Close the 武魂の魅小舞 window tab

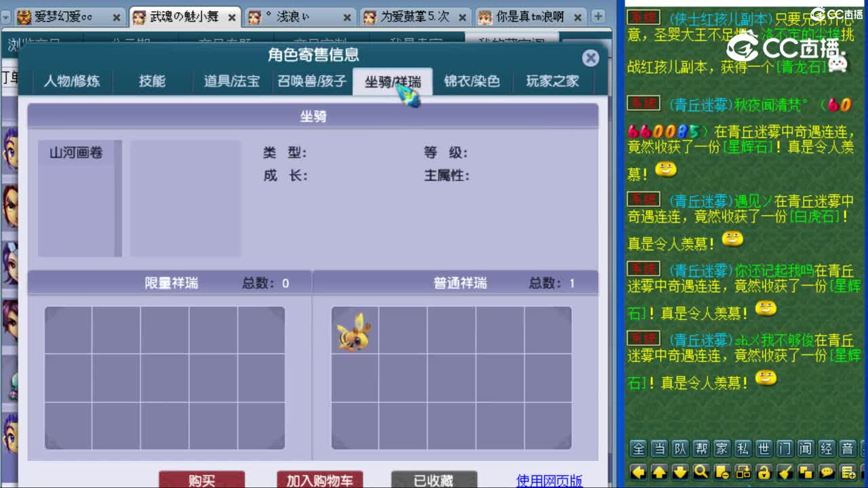pyautogui.click(x=232, y=18)
